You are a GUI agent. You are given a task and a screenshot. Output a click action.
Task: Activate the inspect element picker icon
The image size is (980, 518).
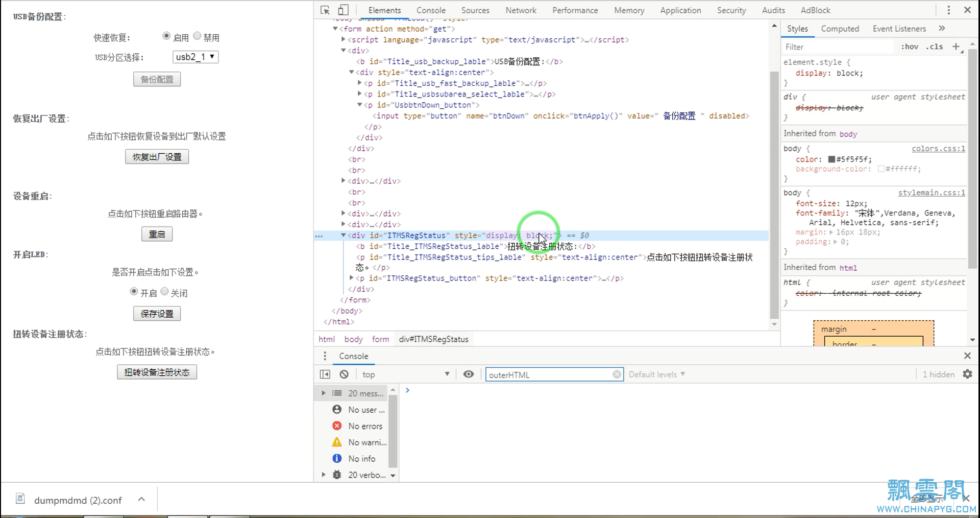(x=325, y=10)
